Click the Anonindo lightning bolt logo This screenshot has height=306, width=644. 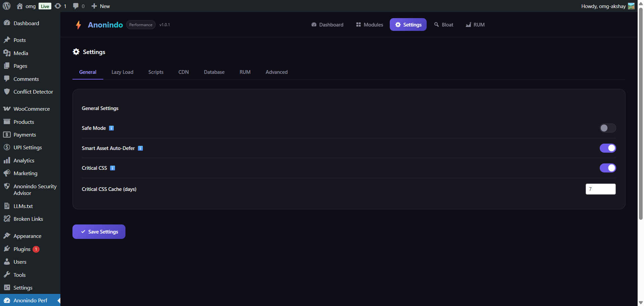(x=78, y=25)
